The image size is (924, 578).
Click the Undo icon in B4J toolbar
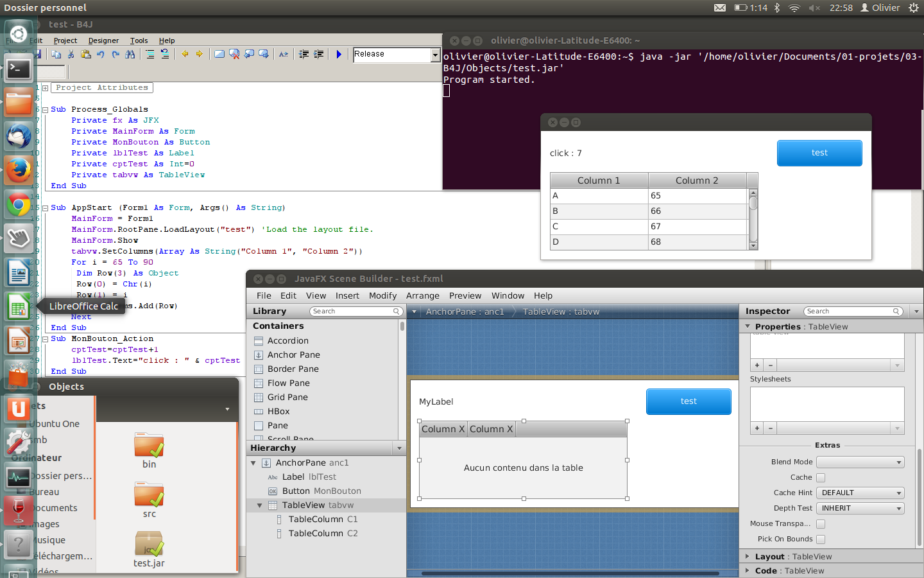click(101, 55)
